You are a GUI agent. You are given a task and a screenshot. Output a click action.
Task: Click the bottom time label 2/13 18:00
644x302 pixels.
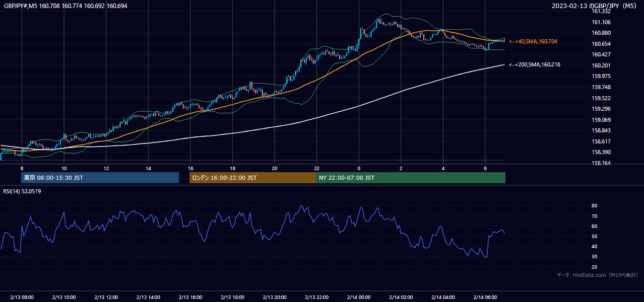pos(232,297)
